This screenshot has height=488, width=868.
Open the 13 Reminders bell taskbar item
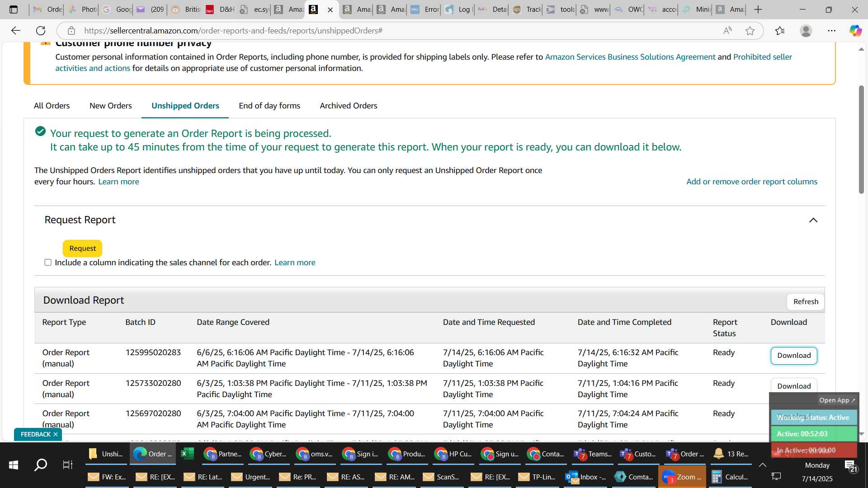click(731, 454)
